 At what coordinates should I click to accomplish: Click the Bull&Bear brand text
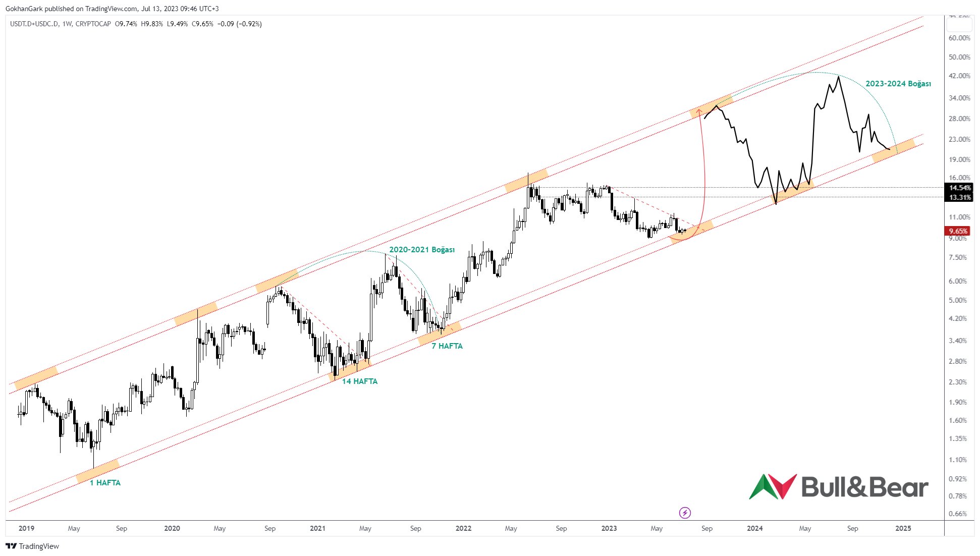[864, 487]
